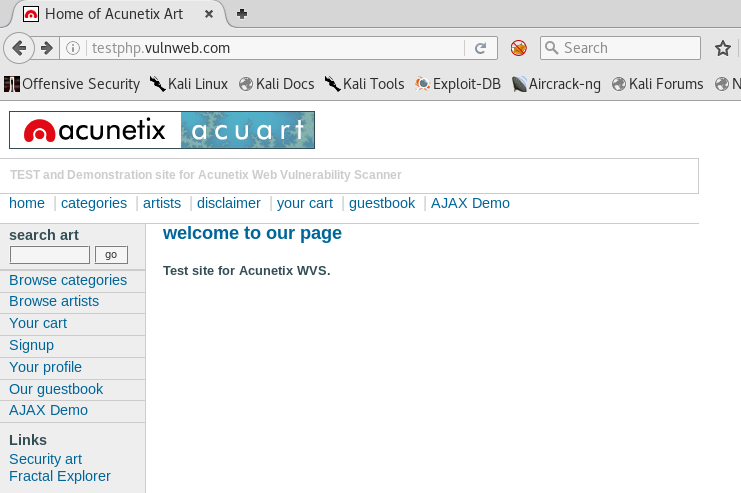
Task: Open the Kali Forums bookmark
Action: pyautogui.click(x=657, y=84)
